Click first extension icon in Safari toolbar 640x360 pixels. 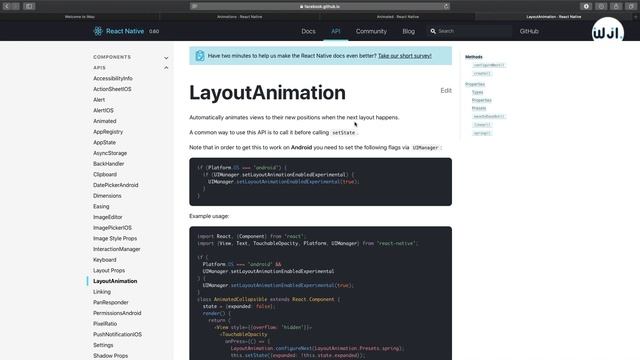click(x=586, y=6)
